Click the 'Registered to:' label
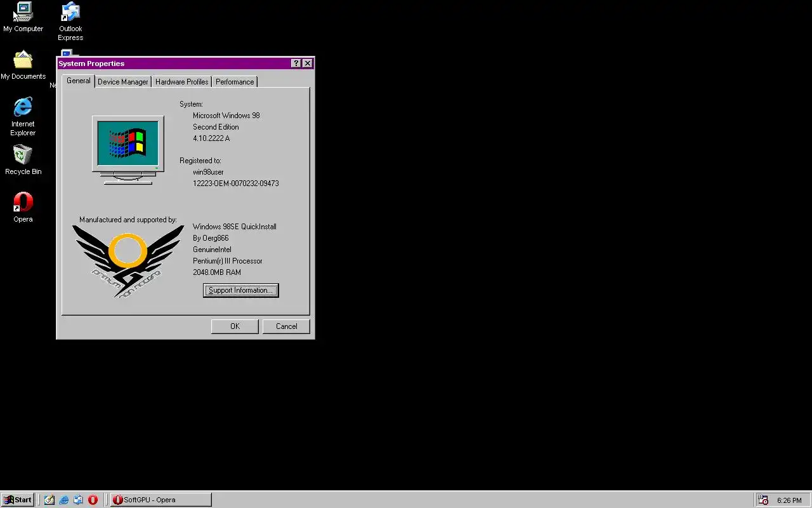Screen dimensions: 812x508 pyautogui.click(x=200, y=161)
